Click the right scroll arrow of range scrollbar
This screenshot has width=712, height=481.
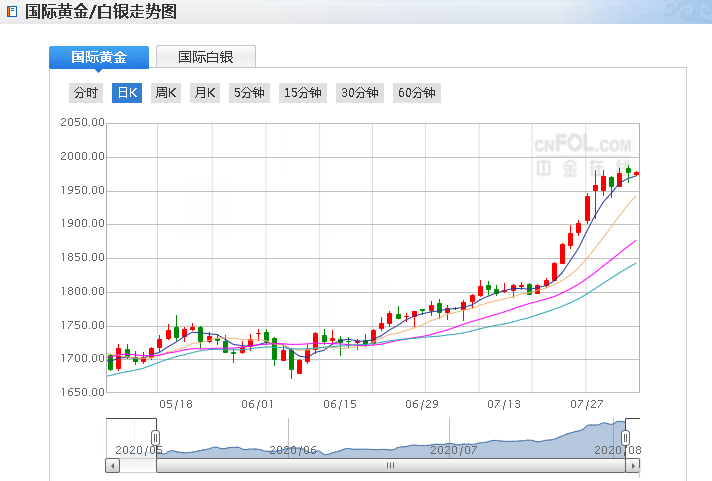634,465
